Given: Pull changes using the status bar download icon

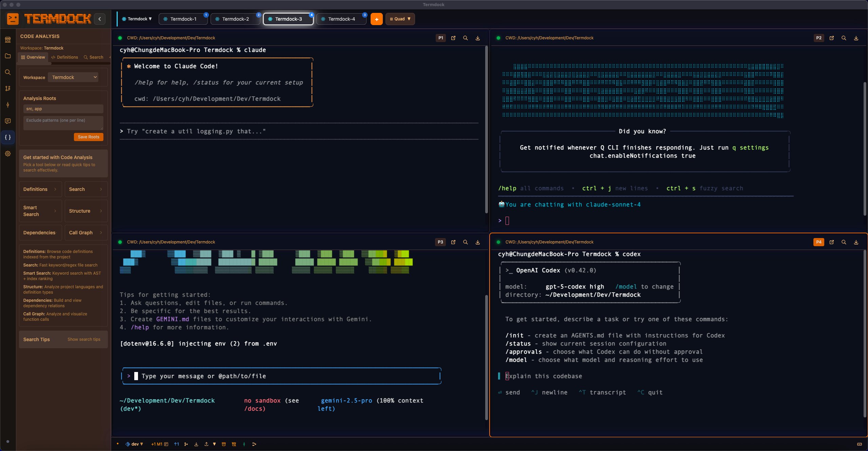Looking at the screenshot, I should [196, 444].
